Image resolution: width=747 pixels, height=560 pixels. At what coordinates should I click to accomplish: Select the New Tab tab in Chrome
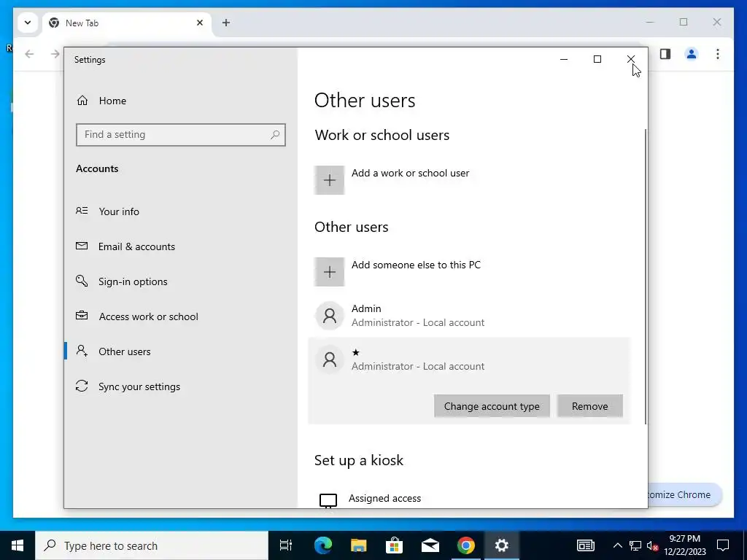click(x=127, y=23)
